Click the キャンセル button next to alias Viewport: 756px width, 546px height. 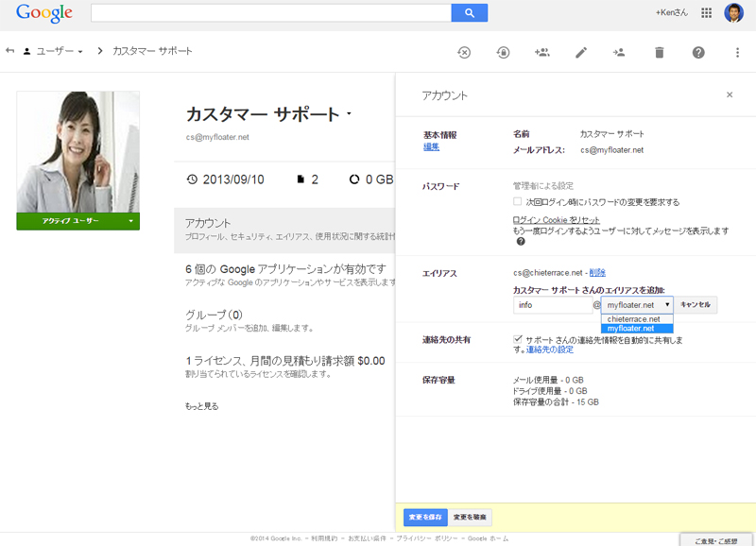(696, 305)
